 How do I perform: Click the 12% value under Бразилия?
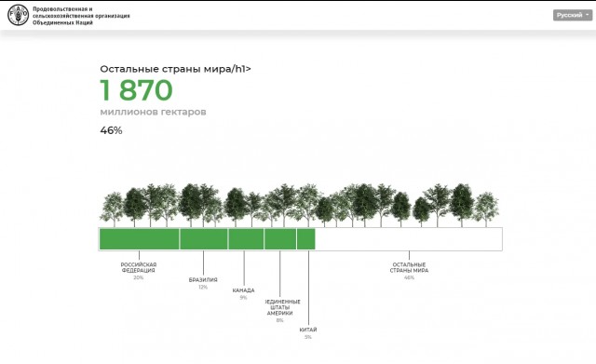click(203, 288)
